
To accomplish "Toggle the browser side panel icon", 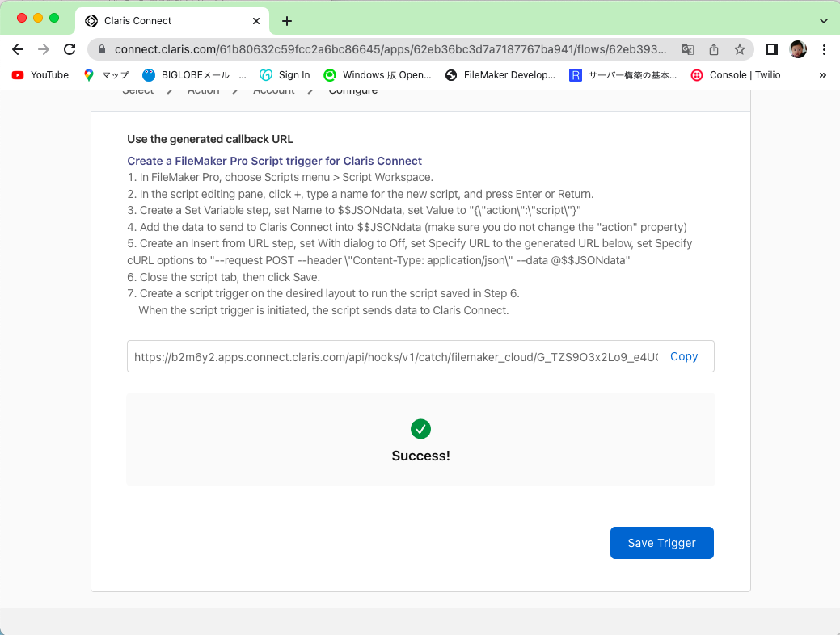I will pyautogui.click(x=771, y=49).
